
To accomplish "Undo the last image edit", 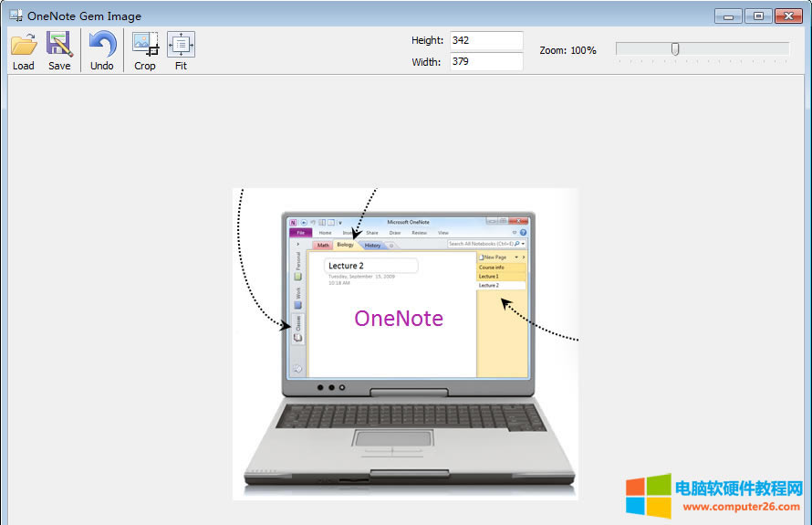I will (x=102, y=45).
